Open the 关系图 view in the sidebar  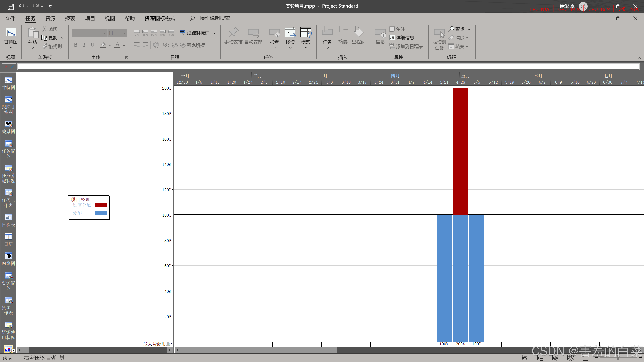[x=8, y=127]
